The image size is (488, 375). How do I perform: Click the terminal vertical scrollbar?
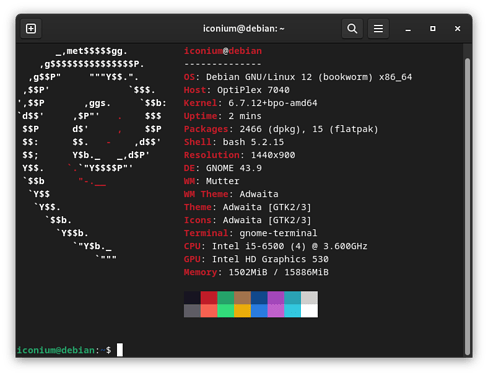[x=467, y=207]
